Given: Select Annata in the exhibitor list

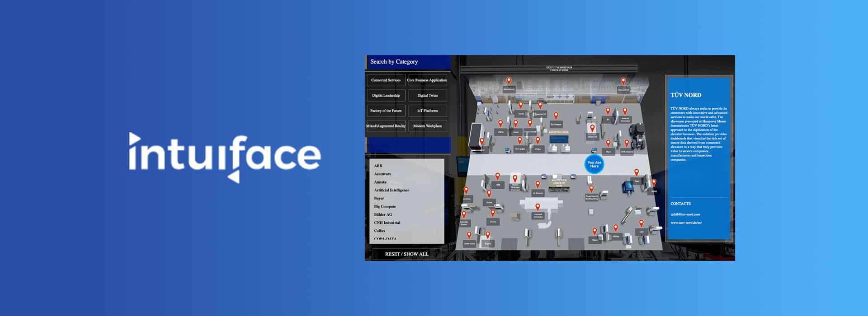Looking at the screenshot, I should pyautogui.click(x=380, y=182).
